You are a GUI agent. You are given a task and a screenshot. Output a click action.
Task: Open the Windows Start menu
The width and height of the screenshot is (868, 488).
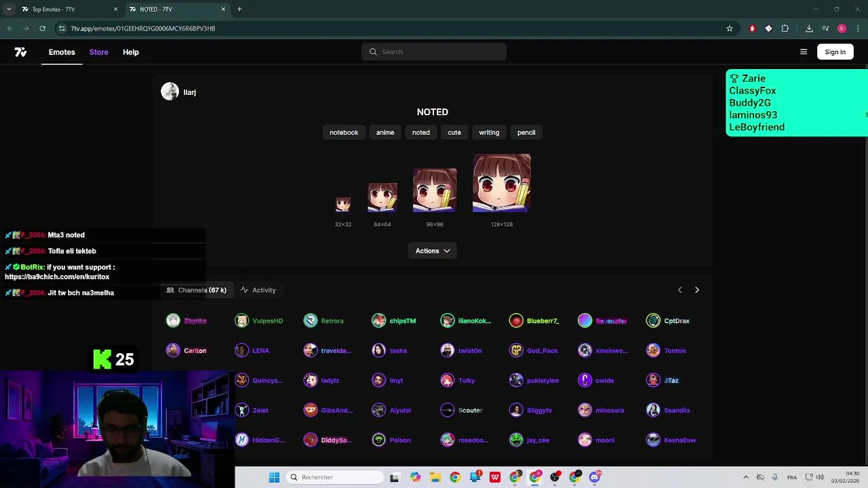[x=274, y=477]
